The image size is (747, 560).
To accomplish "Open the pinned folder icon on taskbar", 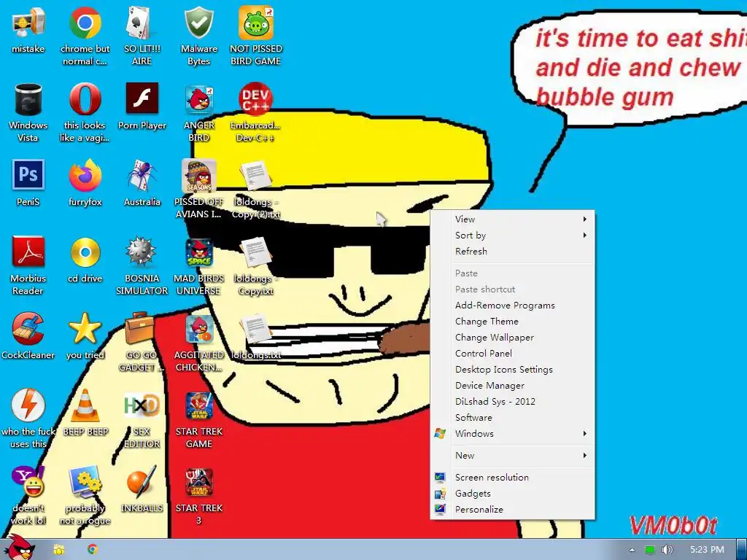I will [x=59, y=550].
